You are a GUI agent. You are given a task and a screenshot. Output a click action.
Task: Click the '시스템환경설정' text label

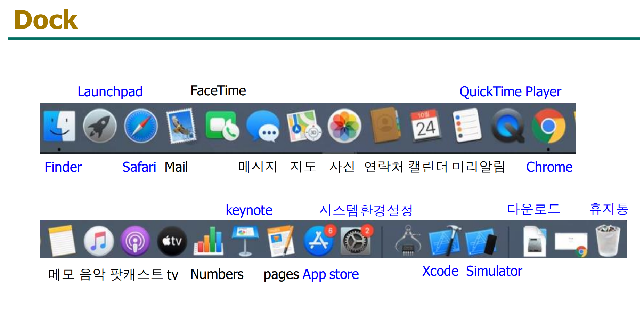366,210
